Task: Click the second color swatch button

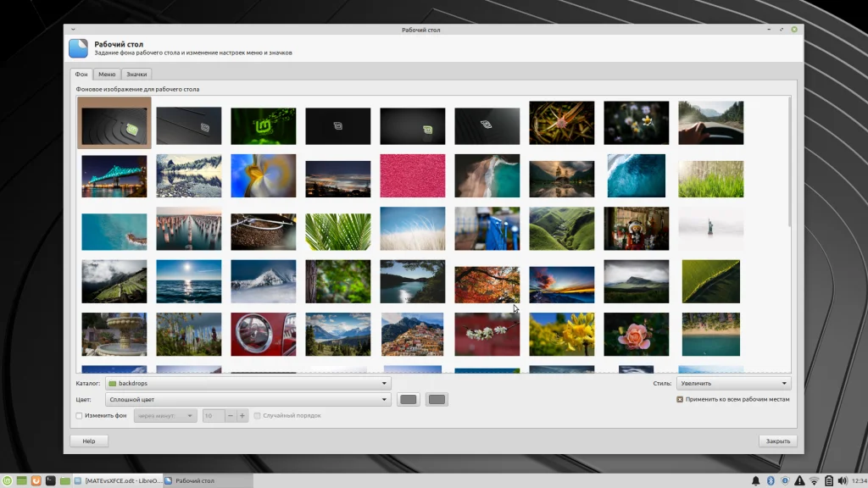Action: coord(437,400)
